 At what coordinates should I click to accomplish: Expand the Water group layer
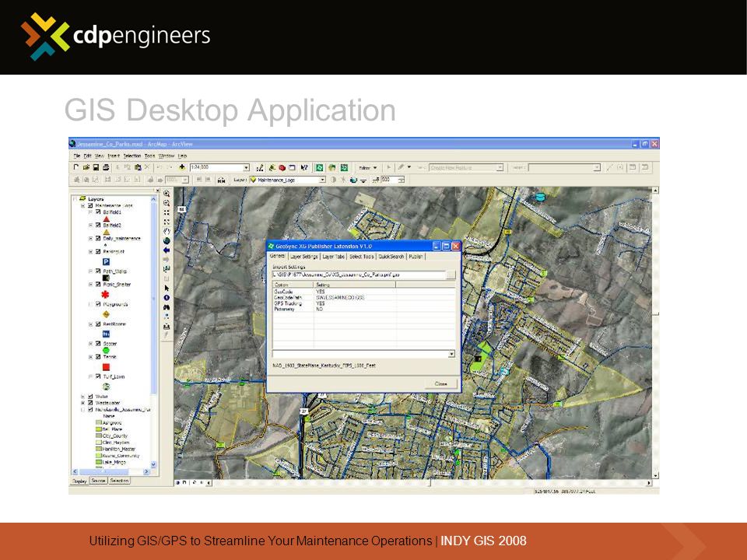point(82,396)
